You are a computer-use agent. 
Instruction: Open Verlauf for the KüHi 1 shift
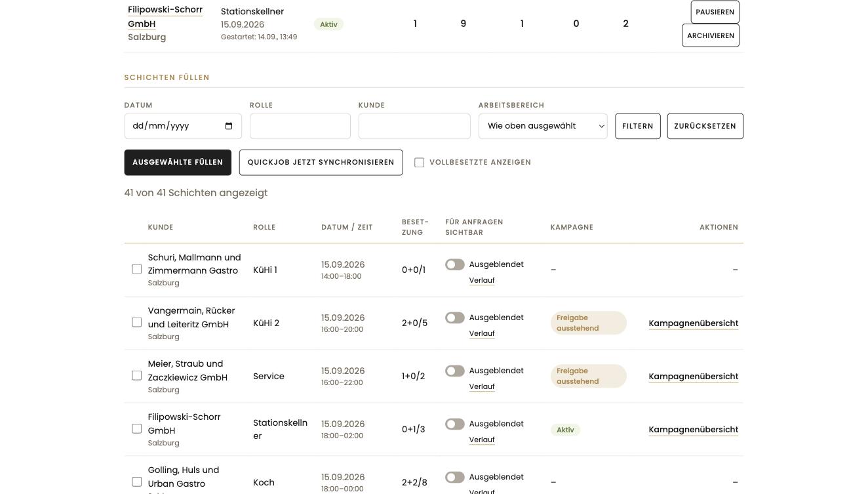point(482,280)
